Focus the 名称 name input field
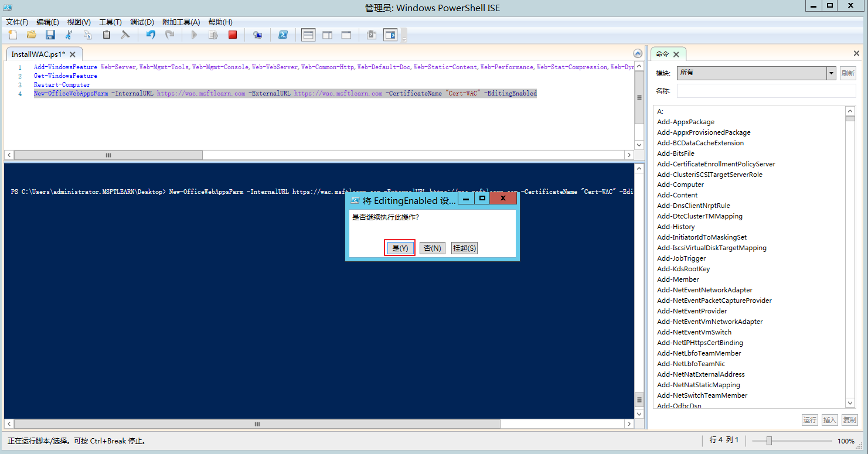Screen dimensions: 868x454 [766, 91]
